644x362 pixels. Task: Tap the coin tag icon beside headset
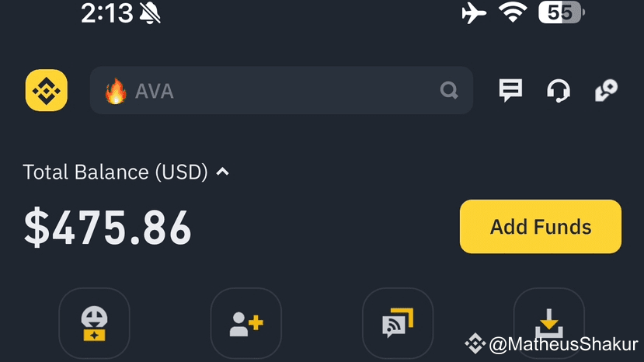click(x=606, y=90)
